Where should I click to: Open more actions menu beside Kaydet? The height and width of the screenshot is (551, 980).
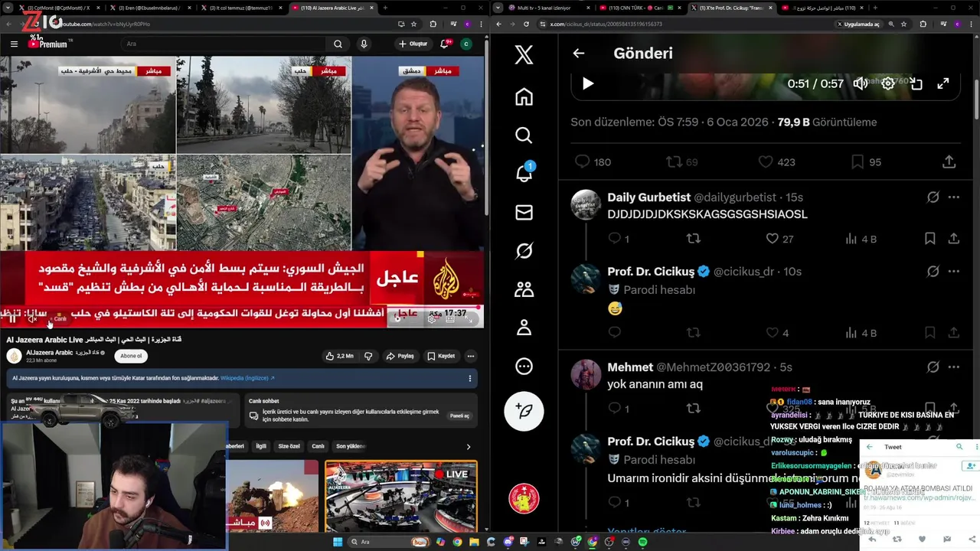470,356
